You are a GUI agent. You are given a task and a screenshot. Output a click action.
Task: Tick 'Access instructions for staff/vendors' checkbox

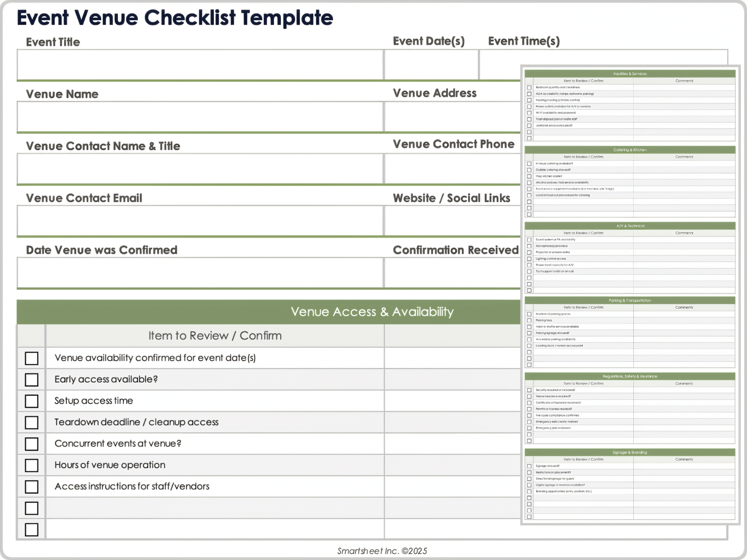32,486
